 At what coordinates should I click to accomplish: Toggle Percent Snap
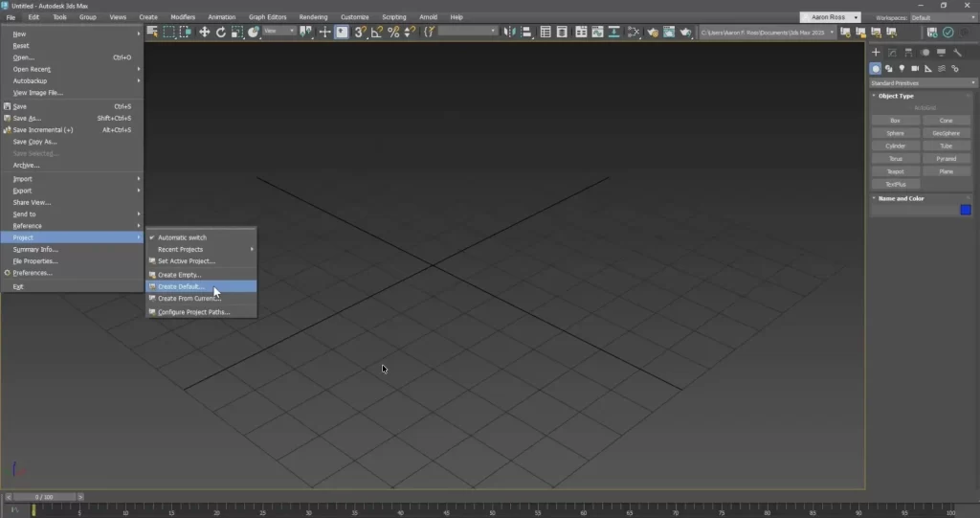pyautogui.click(x=393, y=32)
